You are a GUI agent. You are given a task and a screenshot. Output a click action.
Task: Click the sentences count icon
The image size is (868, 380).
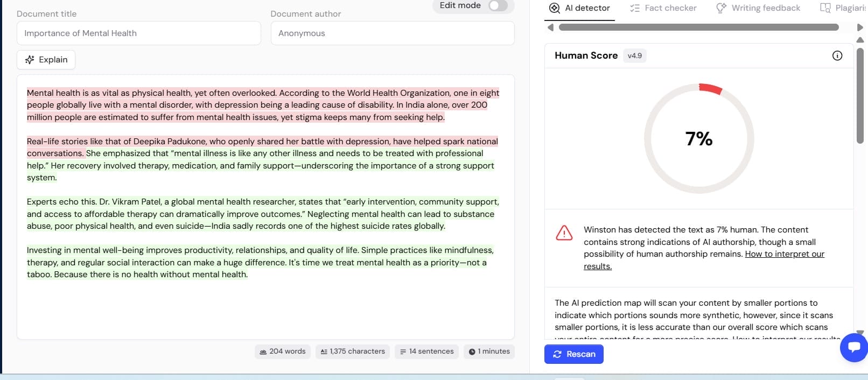coord(403,352)
